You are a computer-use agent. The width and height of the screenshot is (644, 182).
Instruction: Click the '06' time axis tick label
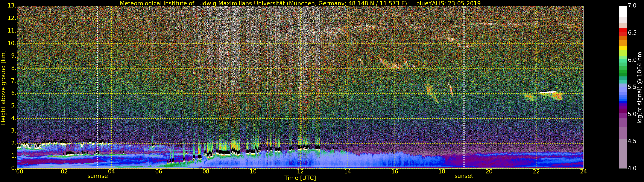coord(158,172)
